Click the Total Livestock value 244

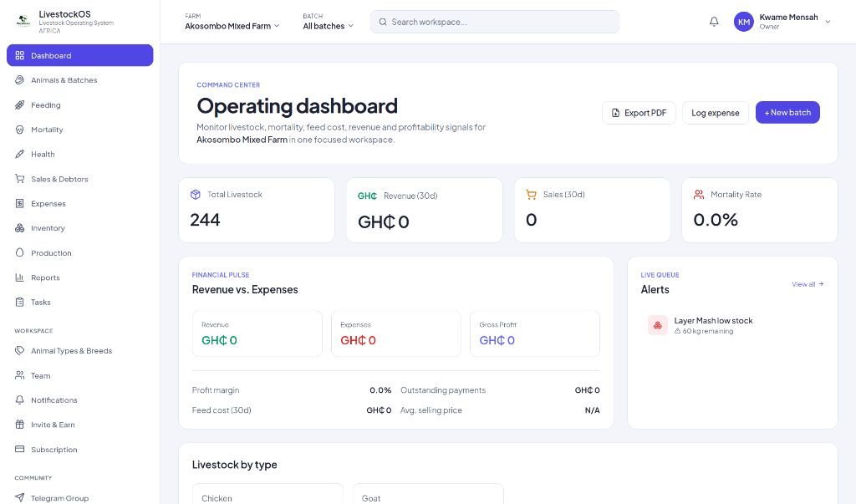tap(205, 220)
